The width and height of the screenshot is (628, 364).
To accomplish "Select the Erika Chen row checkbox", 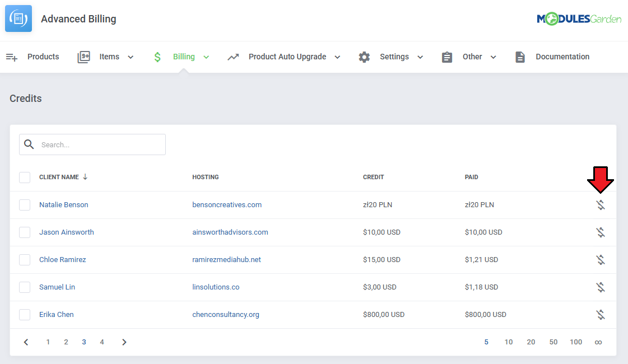I will (25, 315).
